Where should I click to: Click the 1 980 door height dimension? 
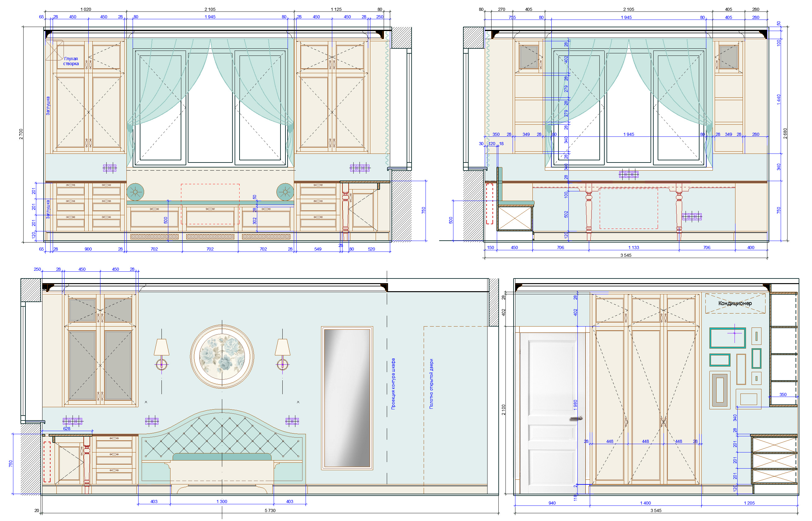[575, 405]
